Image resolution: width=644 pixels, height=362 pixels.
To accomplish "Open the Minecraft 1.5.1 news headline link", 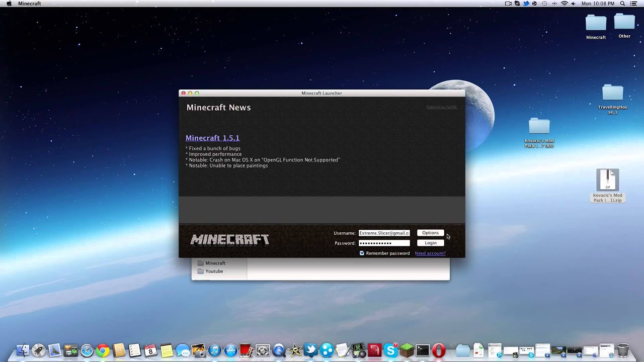I will pos(212,138).
